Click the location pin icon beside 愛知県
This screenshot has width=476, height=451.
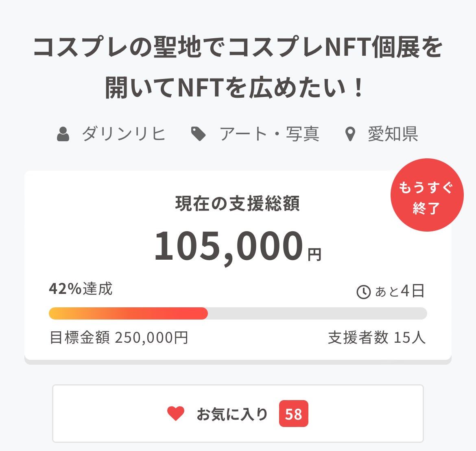[x=350, y=134]
